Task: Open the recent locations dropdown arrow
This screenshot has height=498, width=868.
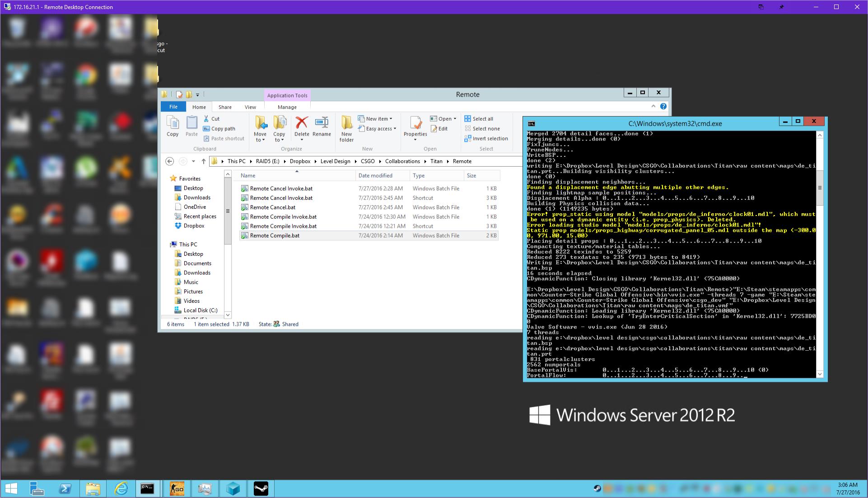Action: pyautogui.click(x=193, y=161)
